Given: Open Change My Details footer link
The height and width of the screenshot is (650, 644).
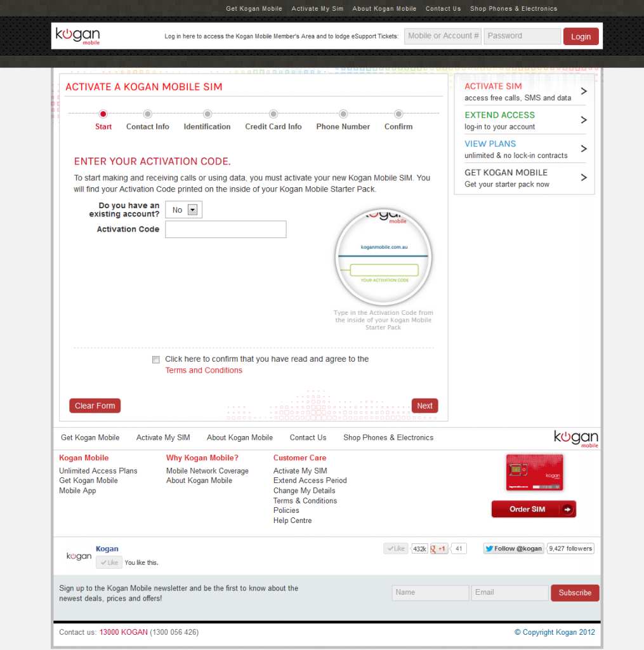Looking at the screenshot, I should (x=304, y=491).
